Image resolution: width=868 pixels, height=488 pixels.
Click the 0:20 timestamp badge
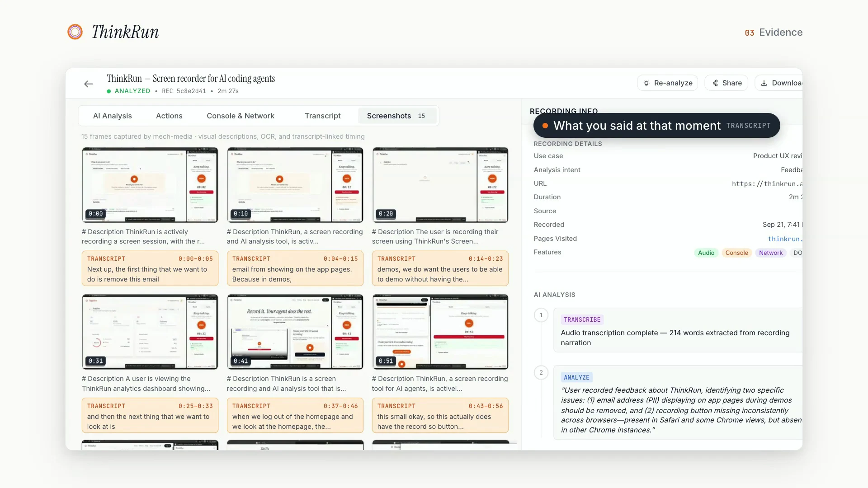386,214
